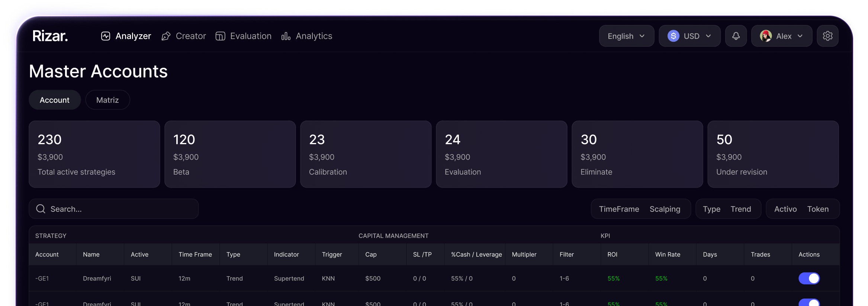Image resolution: width=868 pixels, height=306 pixels.
Task: Click the Rizar logo
Action: [x=50, y=36]
